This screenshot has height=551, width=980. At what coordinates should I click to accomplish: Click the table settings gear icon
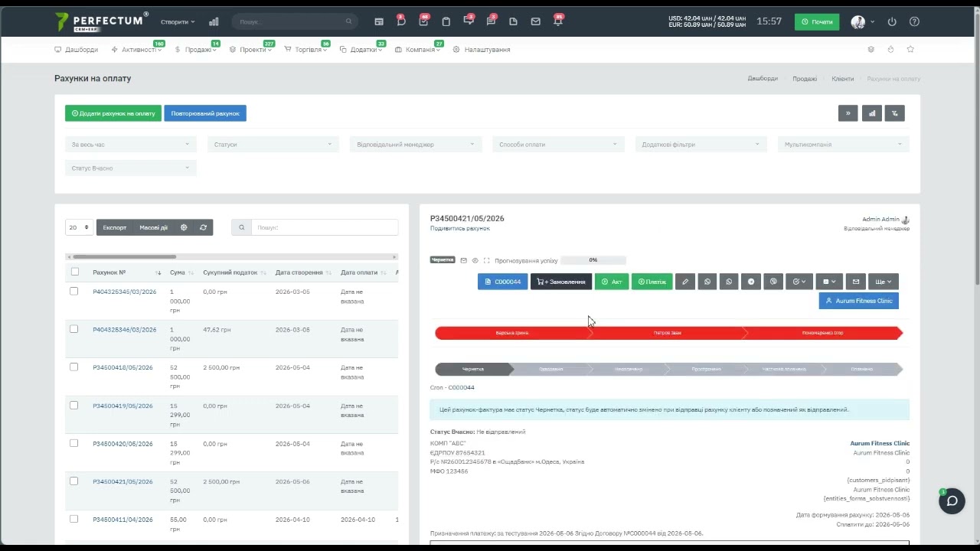184,227
